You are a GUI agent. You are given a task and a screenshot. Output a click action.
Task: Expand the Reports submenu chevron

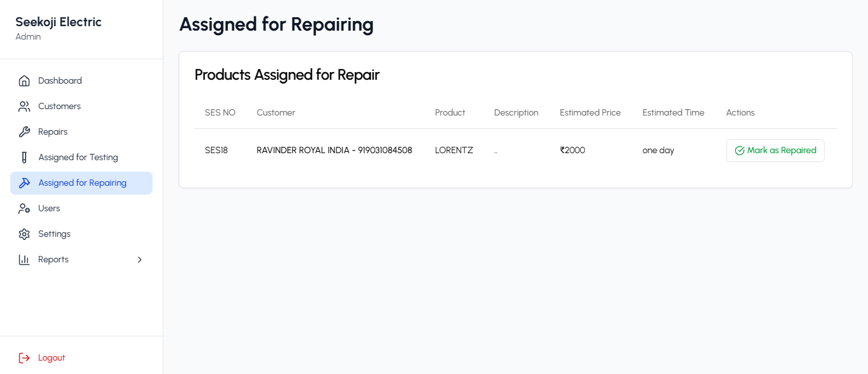point(140,260)
